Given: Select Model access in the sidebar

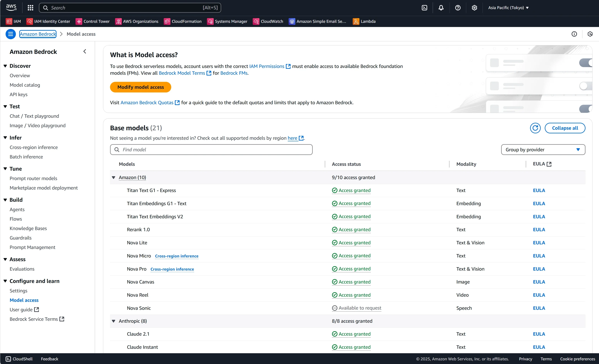Looking at the screenshot, I should (24, 300).
